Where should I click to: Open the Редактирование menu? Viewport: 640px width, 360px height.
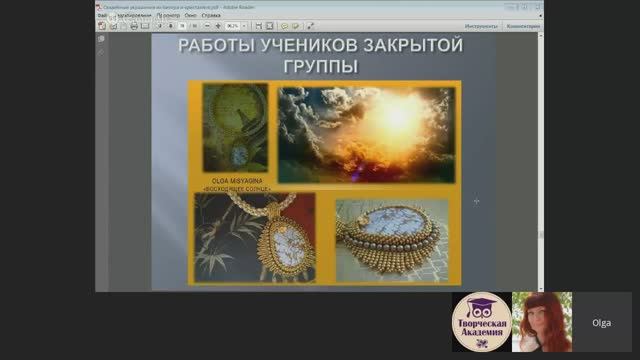point(134,15)
